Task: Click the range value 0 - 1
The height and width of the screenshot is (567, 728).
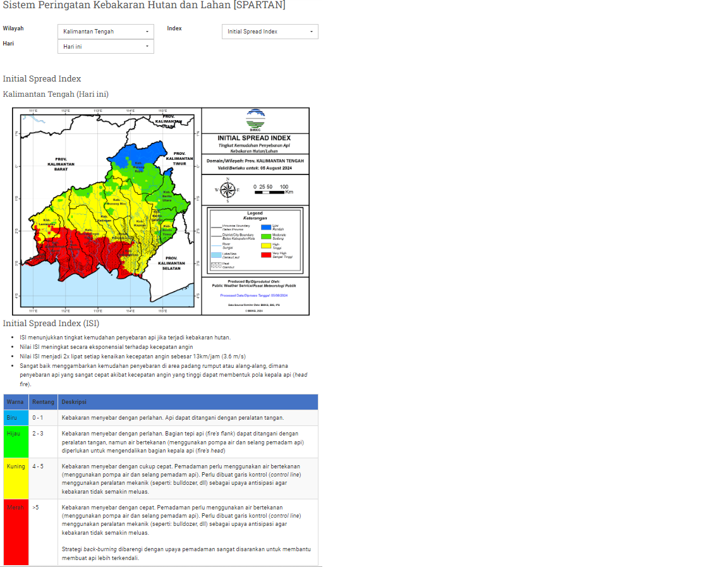Action: coord(38,418)
